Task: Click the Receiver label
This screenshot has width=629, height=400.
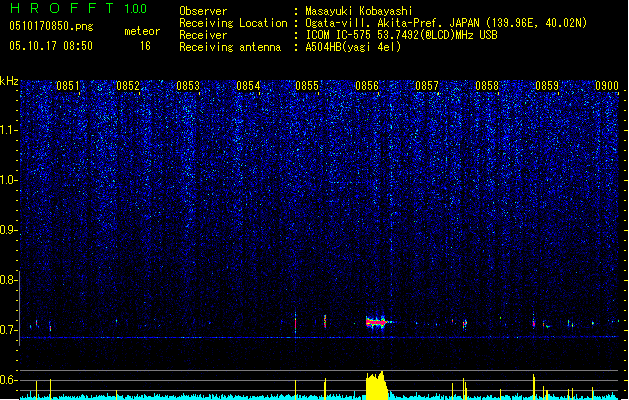Action: [203, 35]
